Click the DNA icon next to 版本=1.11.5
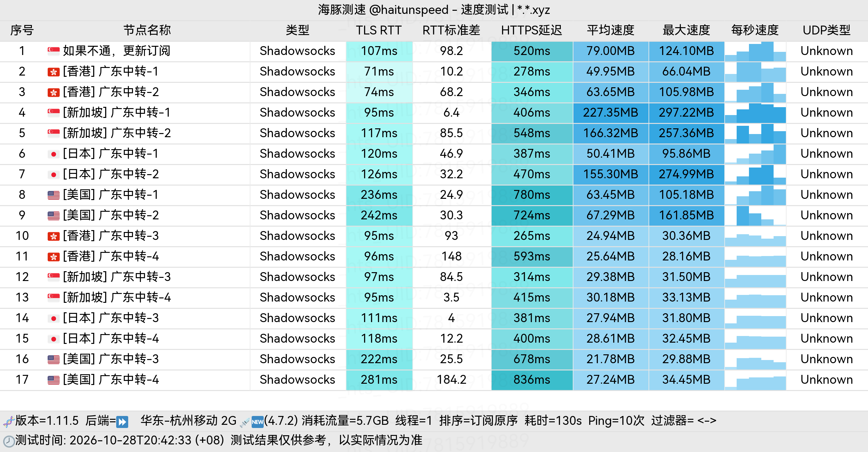This screenshot has width=868, height=452. pyautogui.click(x=9, y=421)
